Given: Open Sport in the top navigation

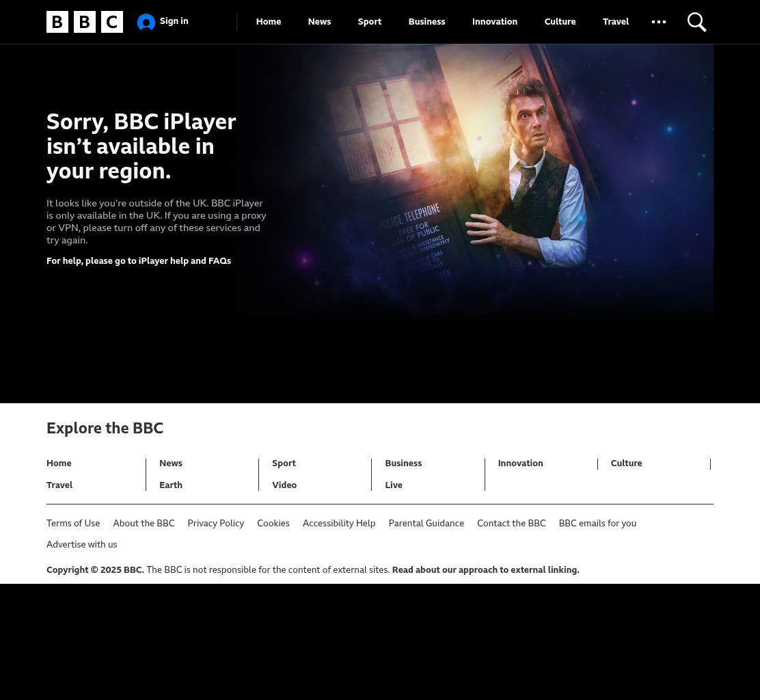Looking at the screenshot, I should point(369,22).
